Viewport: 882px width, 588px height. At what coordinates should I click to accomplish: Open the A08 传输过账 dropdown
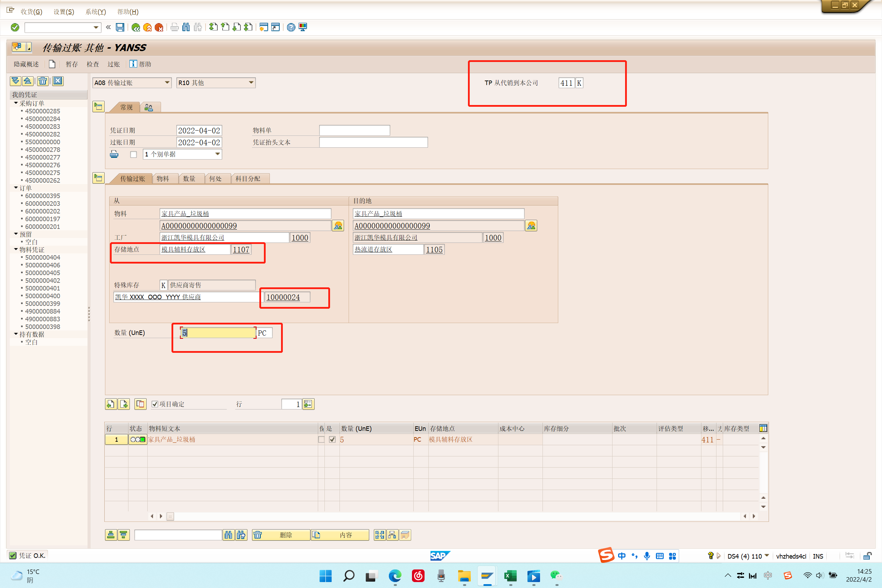click(x=167, y=83)
